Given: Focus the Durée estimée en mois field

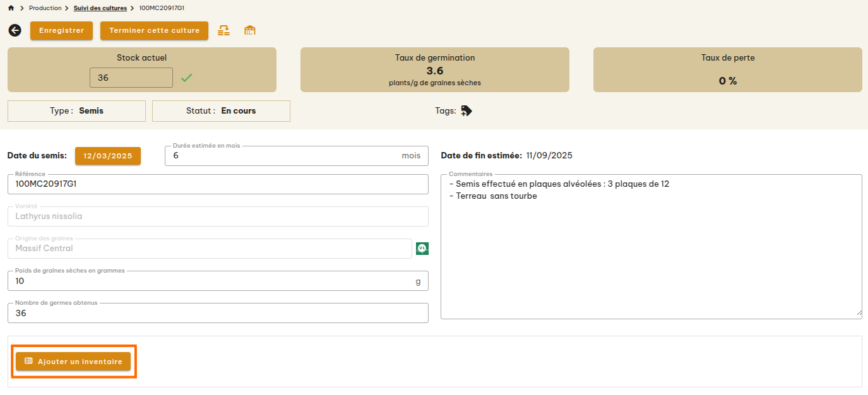Looking at the screenshot, I should tap(284, 156).
